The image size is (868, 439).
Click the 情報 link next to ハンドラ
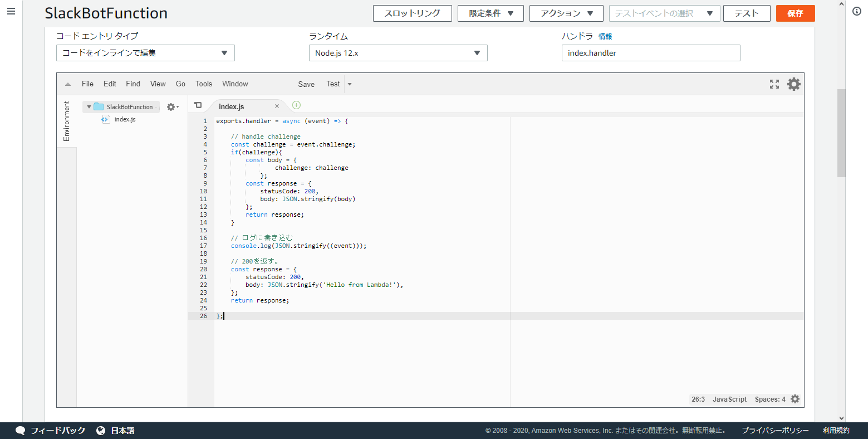[605, 36]
